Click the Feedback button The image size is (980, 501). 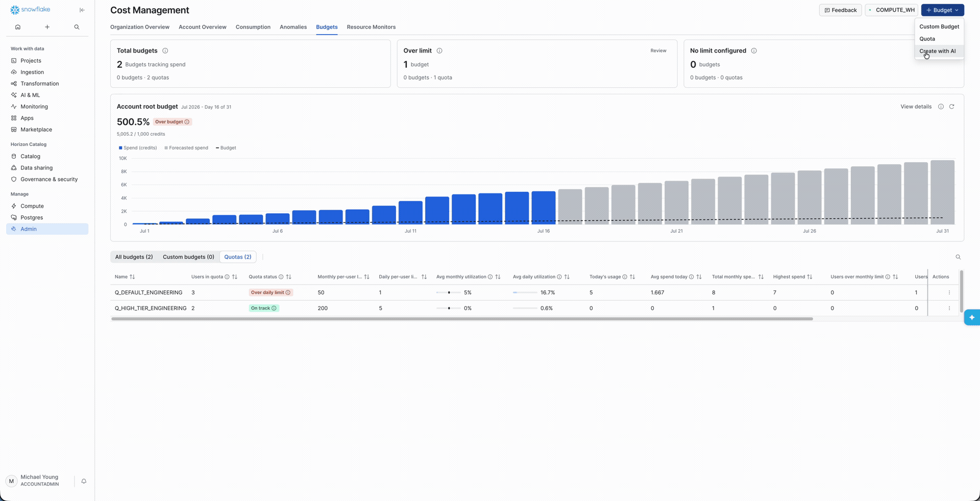840,10
